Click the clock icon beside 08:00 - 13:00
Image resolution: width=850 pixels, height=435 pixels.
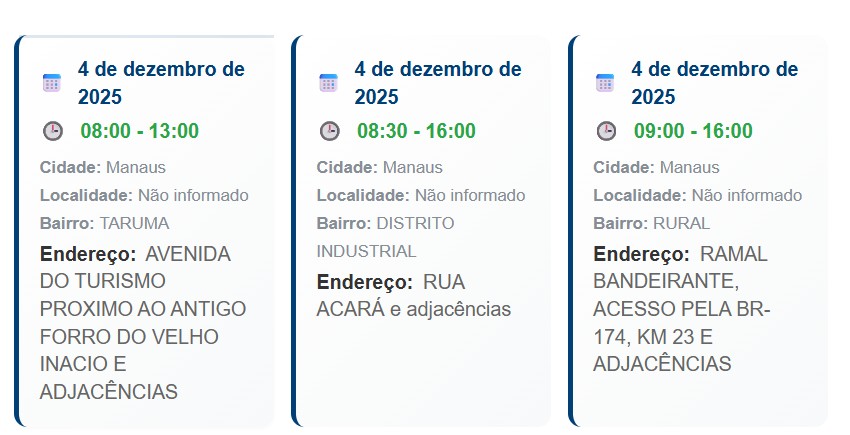(52, 131)
